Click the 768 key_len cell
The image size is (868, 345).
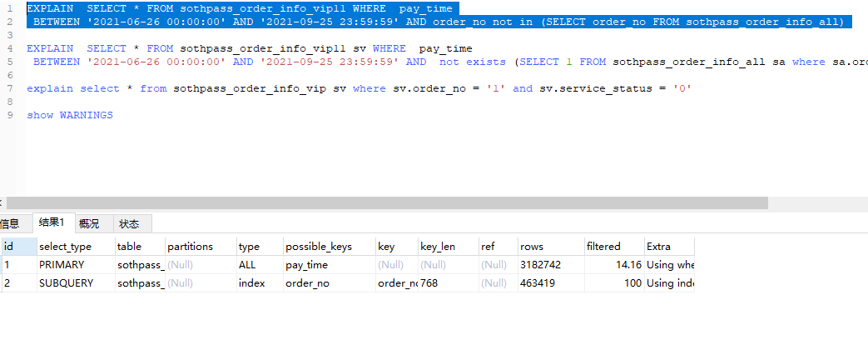tap(449, 282)
